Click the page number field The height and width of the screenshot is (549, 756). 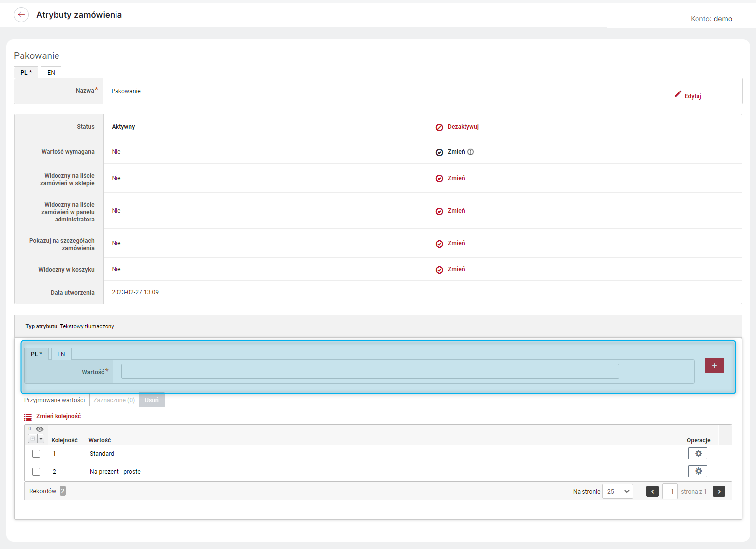(670, 492)
